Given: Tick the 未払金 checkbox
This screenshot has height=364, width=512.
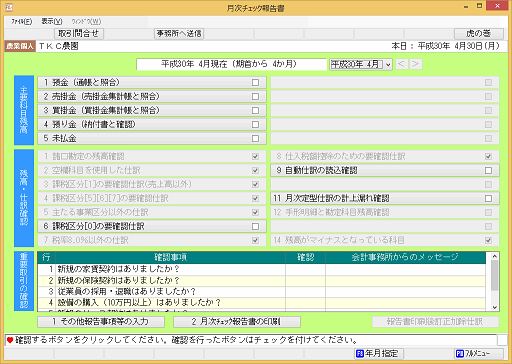Looking at the screenshot, I should [255, 138].
